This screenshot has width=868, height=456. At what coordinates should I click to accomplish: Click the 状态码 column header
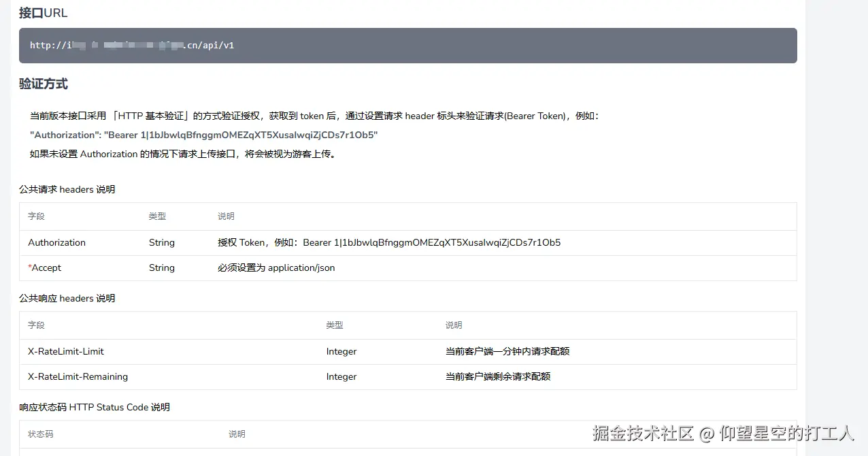point(41,434)
